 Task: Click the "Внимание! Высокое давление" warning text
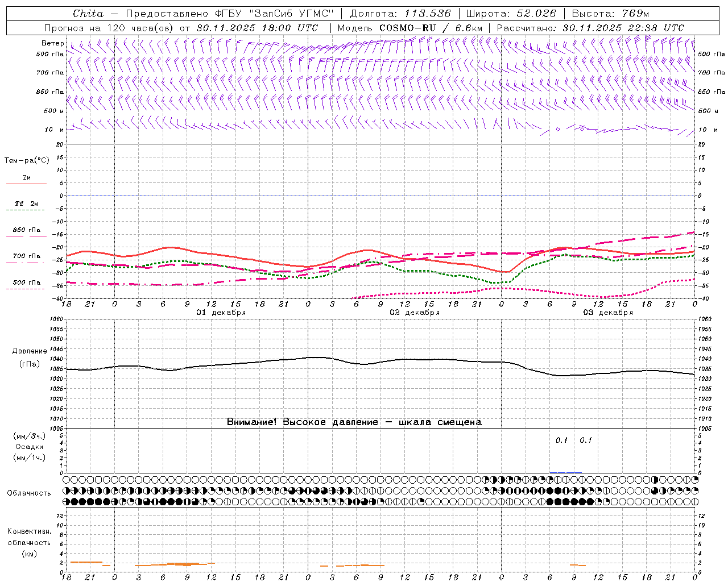[x=302, y=422]
